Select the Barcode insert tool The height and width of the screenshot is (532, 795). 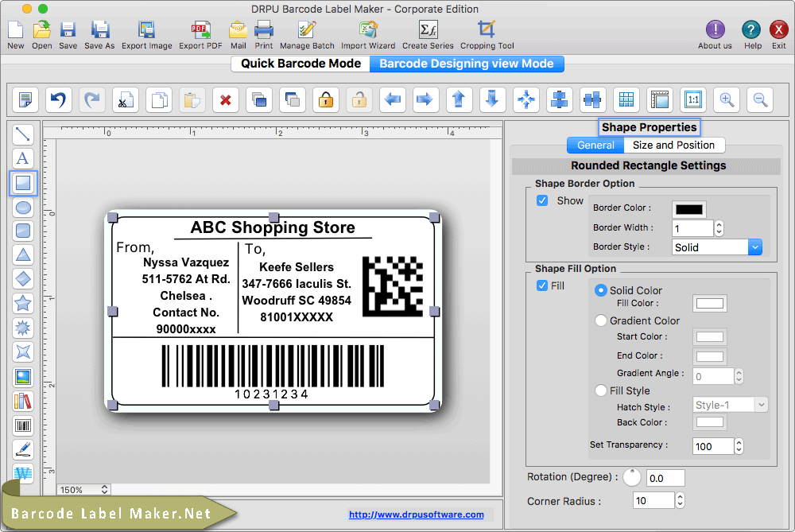[x=23, y=425]
